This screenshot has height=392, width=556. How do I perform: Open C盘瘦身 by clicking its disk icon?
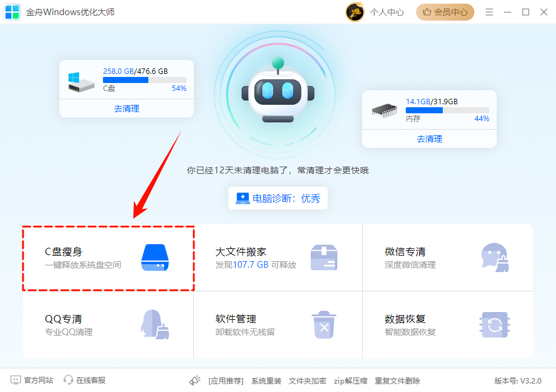(156, 257)
